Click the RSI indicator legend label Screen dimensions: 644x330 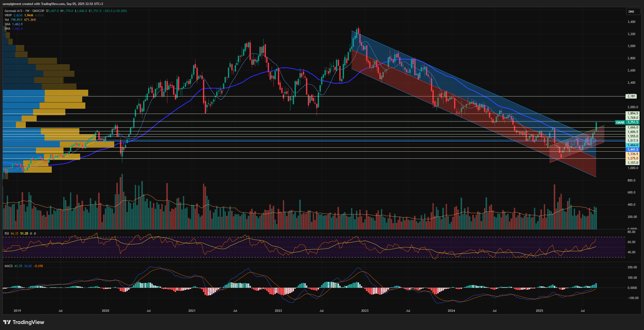tap(7, 234)
